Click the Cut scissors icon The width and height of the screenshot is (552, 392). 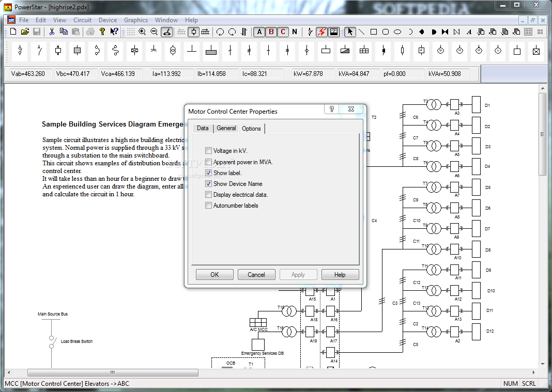click(52, 32)
